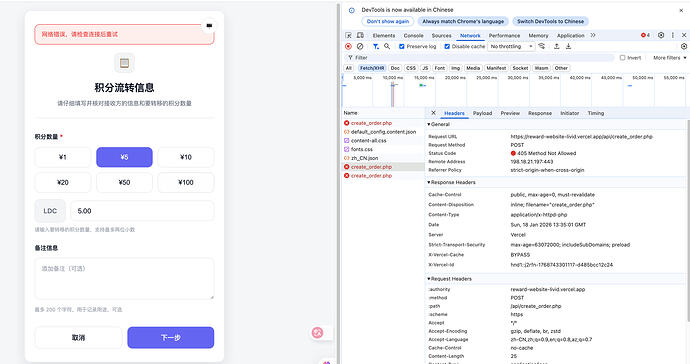Click Switch DevTools to Chinese

tap(551, 21)
